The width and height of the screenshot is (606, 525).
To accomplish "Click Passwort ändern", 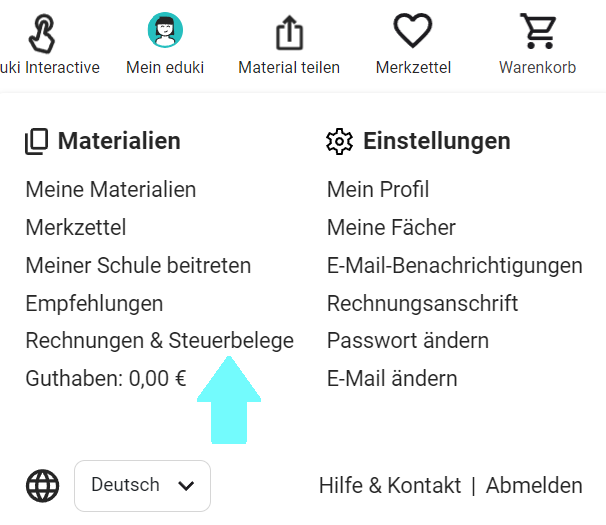I will coord(407,341).
